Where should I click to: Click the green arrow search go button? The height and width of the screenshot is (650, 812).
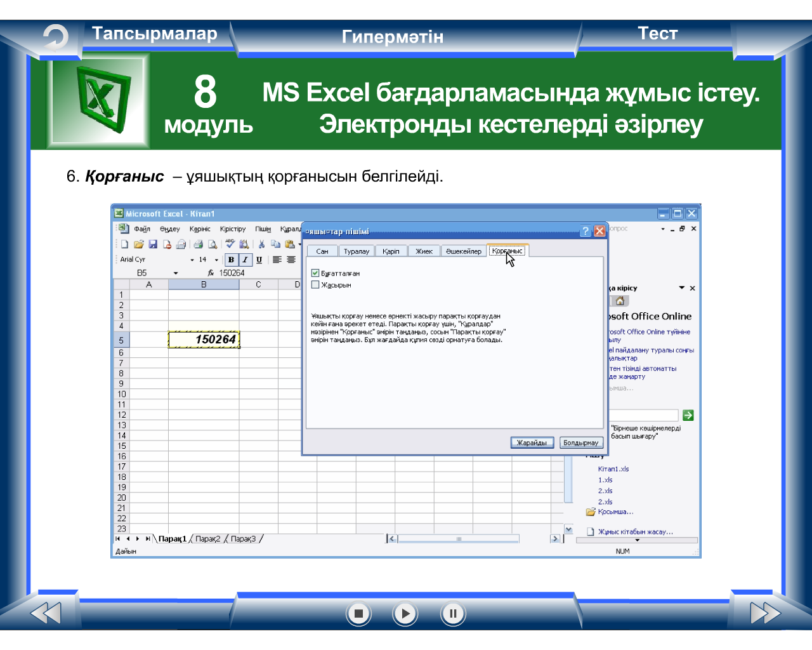[688, 415]
